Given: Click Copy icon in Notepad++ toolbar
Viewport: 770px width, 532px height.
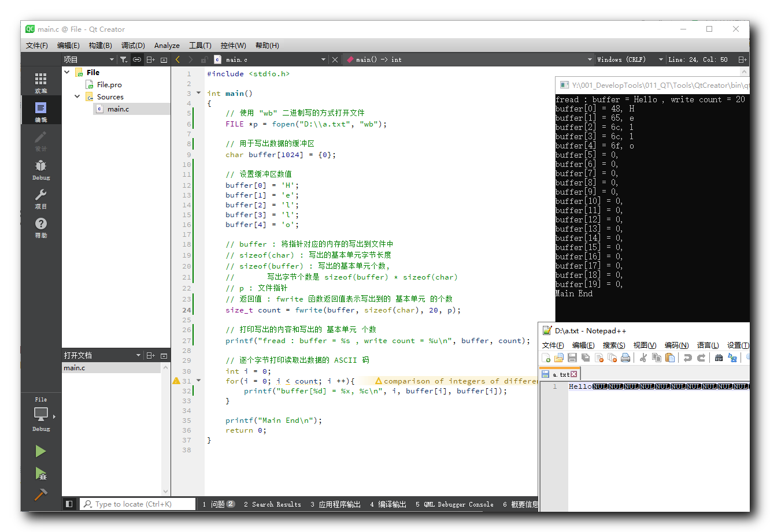Looking at the screenshot, I should [x=656, y=358].
